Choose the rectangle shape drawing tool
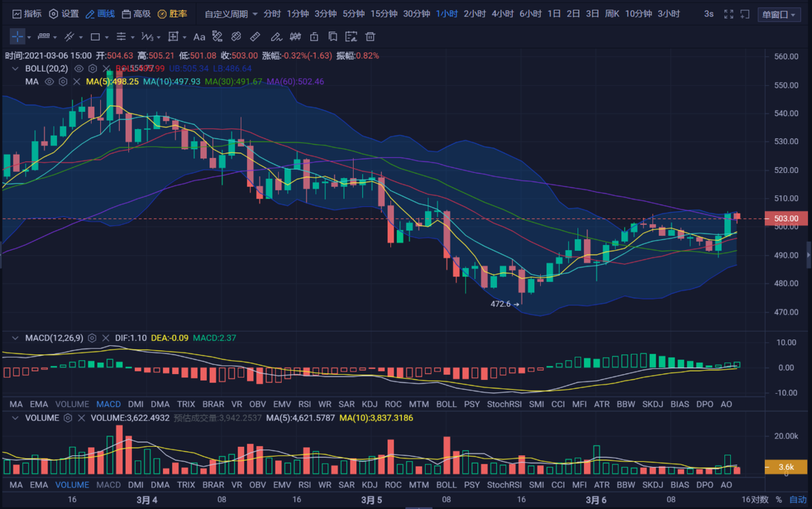This screenshot has height=509, width=812. pyautogui.click(x=96, y=37)
